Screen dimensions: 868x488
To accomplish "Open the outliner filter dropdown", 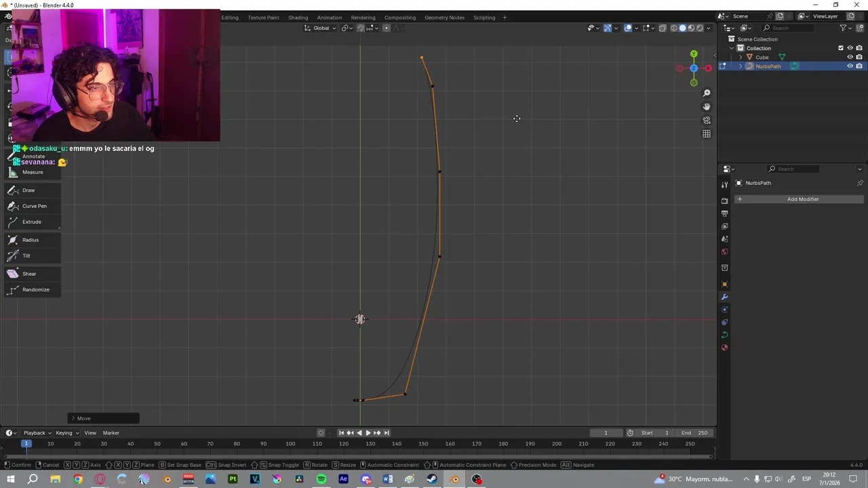I will (846, 28).
